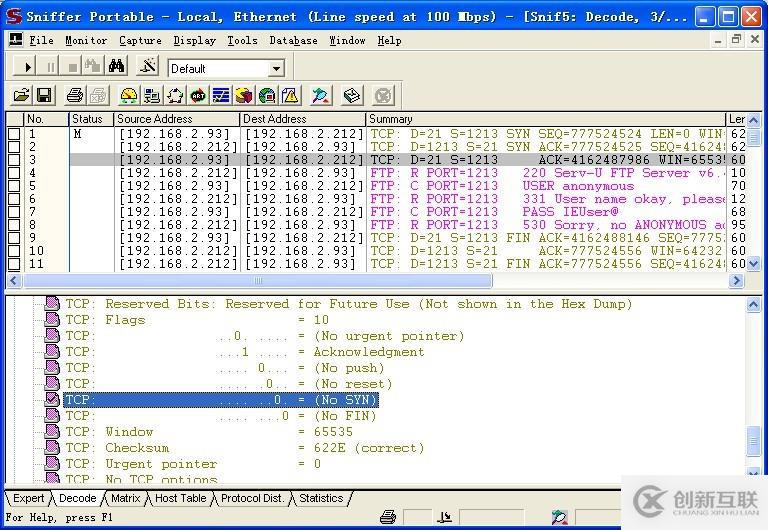Open the Capture menu
Viewport: 768px width, 530px height.
[x=140, y=40]
